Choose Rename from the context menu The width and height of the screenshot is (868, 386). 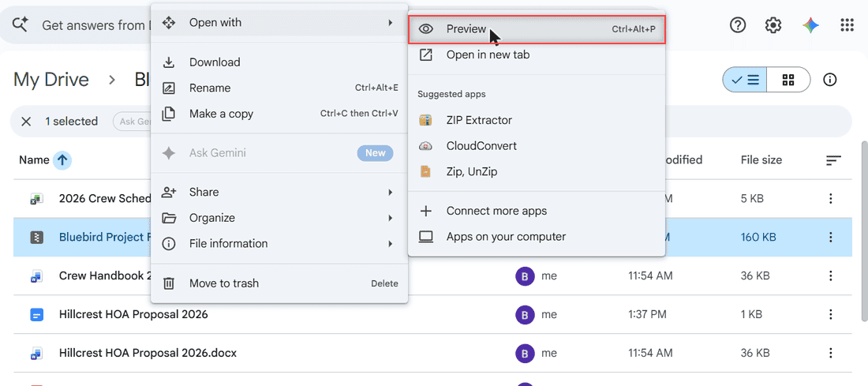pyautogui.click(x=279, y=88)
